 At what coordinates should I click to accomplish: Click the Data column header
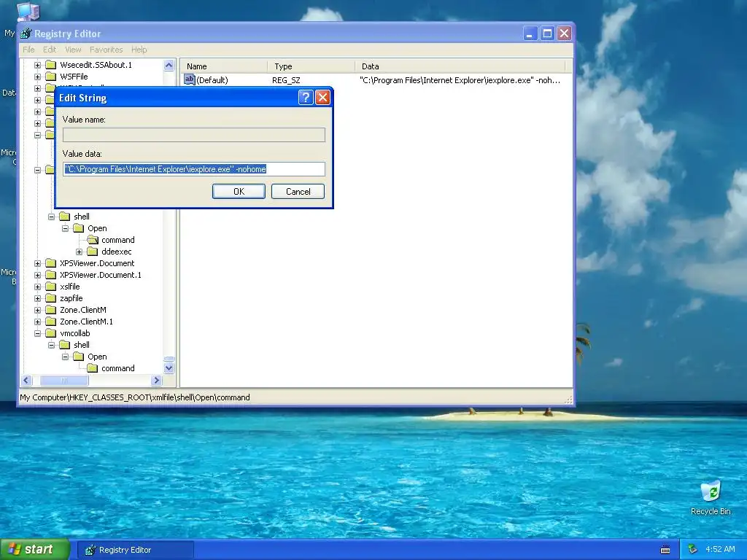pyautogui.click(x=460, y=66)
